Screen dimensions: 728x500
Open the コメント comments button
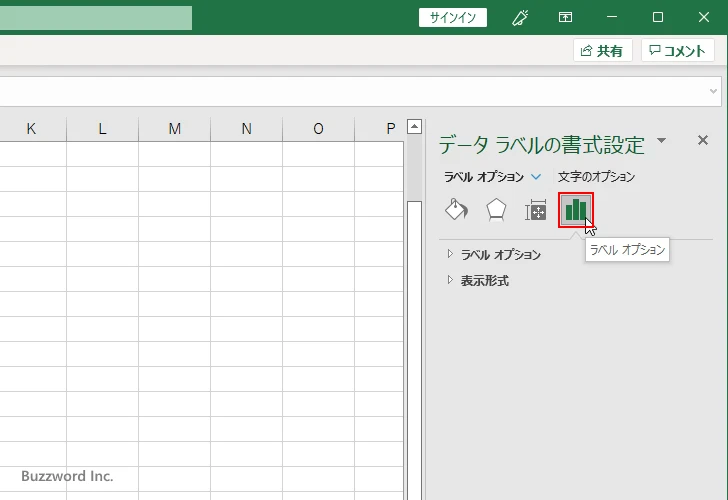677,50
